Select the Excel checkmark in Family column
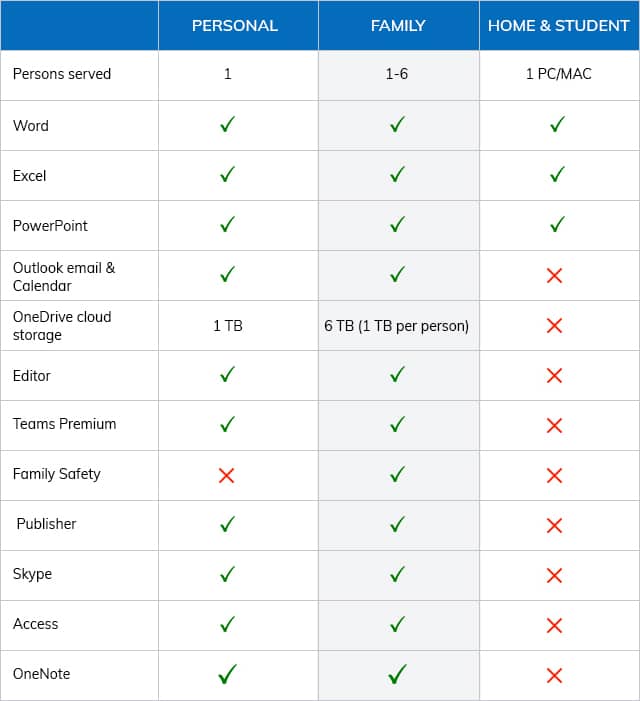This screenshot has width=640, height=701. pos(397,174)
